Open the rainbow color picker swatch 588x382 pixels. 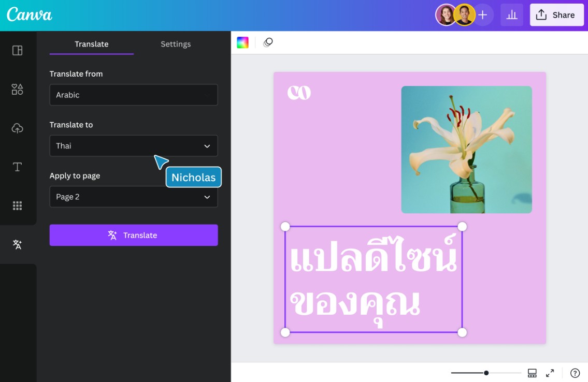pos(242,43)
